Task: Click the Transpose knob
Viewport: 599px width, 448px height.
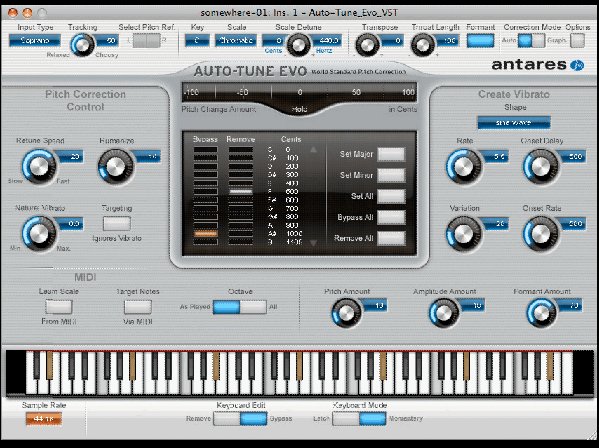Action: coord(367,45)
